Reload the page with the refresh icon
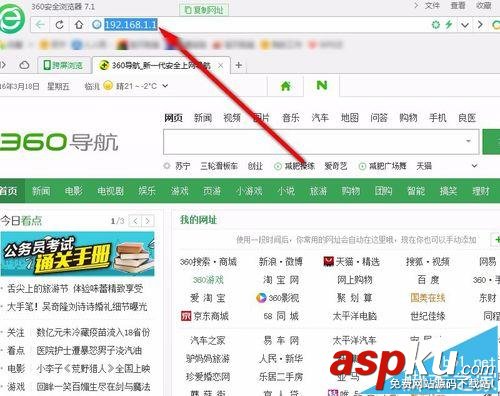Screen dimensions: 500x396 pos(60,25)
